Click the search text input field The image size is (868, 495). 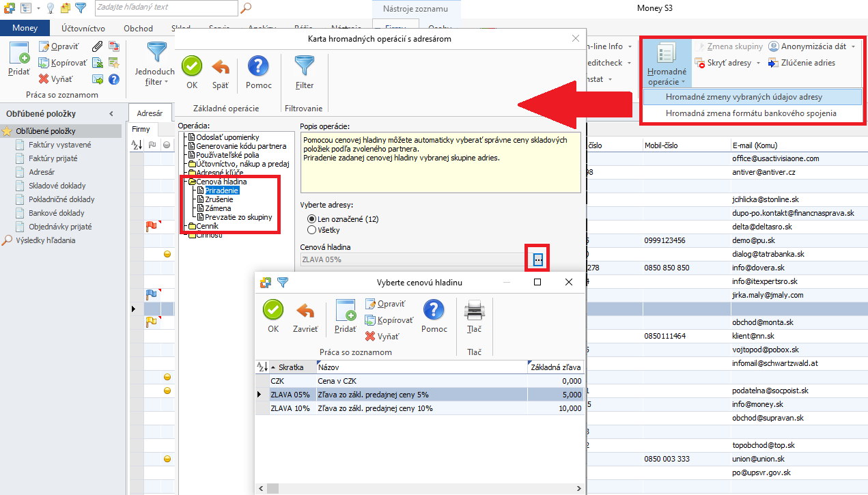pos(166,8)
